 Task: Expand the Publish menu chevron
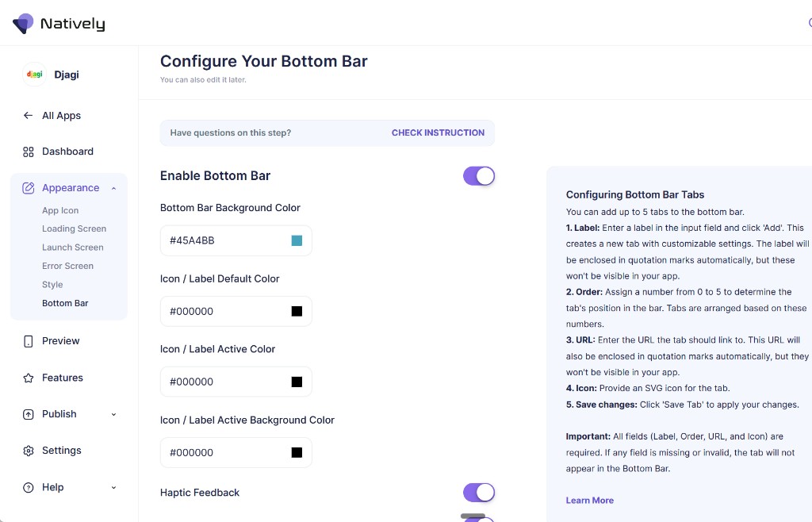coord(113,414)
